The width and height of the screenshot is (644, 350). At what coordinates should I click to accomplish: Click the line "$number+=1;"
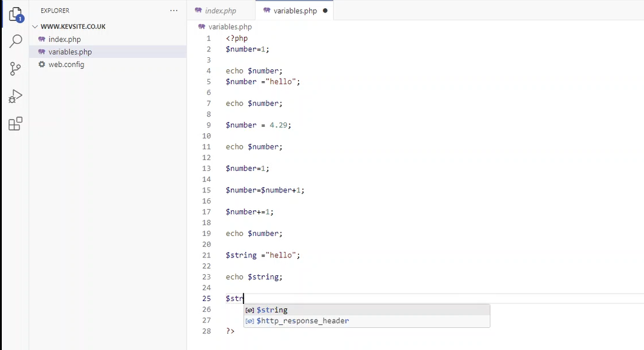click(249, 212)
